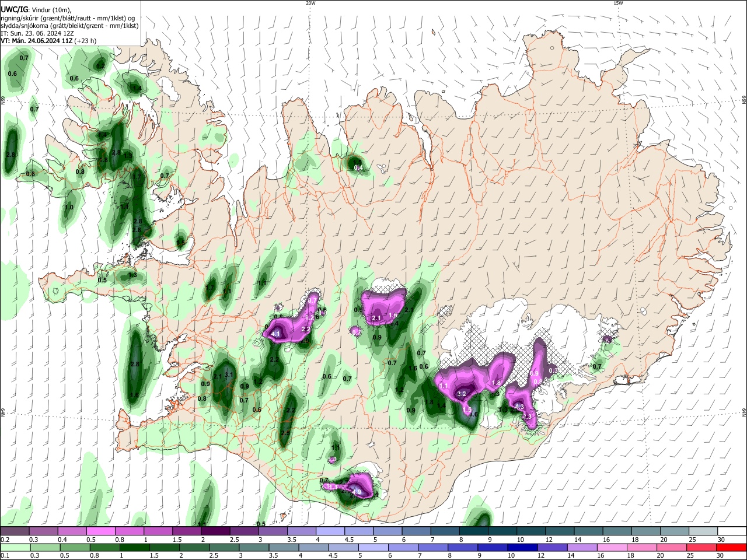Click the "(+23 h)" forecast offset text

click(85, 41)
